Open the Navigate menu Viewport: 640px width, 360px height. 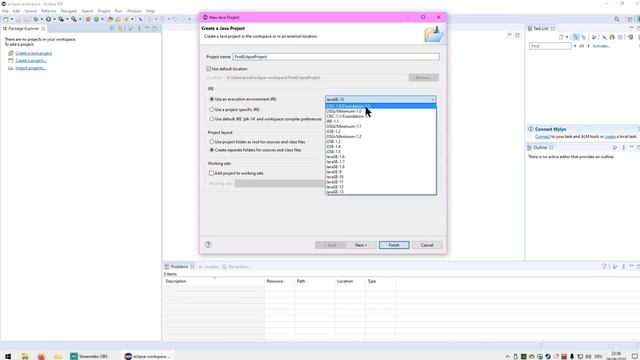[69, 11]
